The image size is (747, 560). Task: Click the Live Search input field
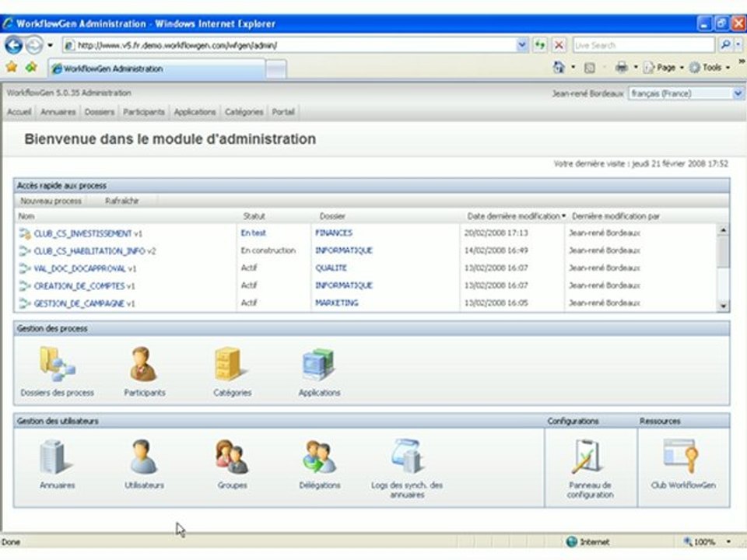coord(644,45)
